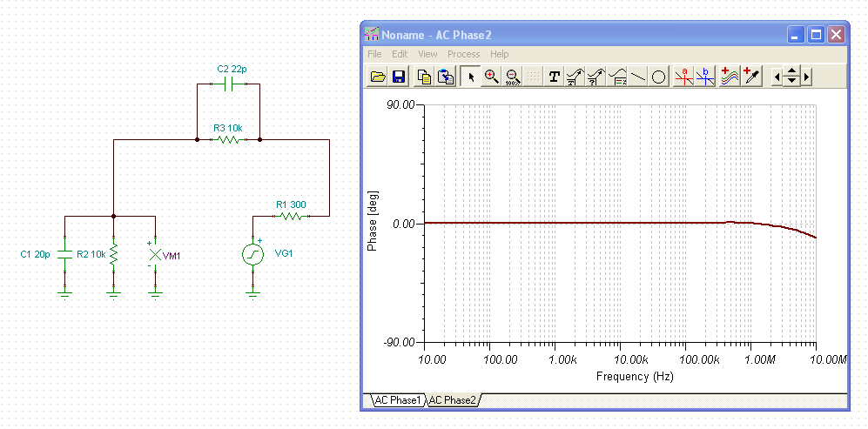The height and width of the screenshot is (429, 868).
Task: Click the window title bar app icon
Action: click(x=372, y=34)
